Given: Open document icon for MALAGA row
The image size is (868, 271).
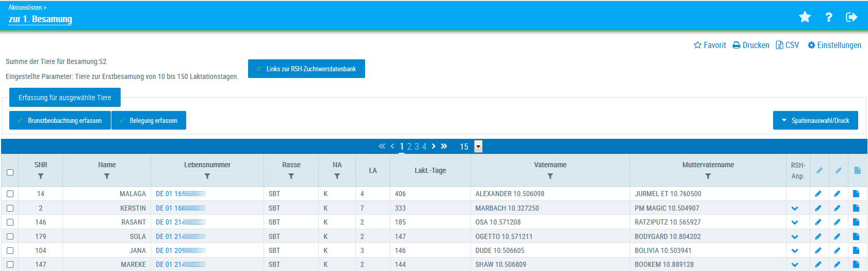Looking at the screenshot, I should pyautogui.click(x=856, y=194).
